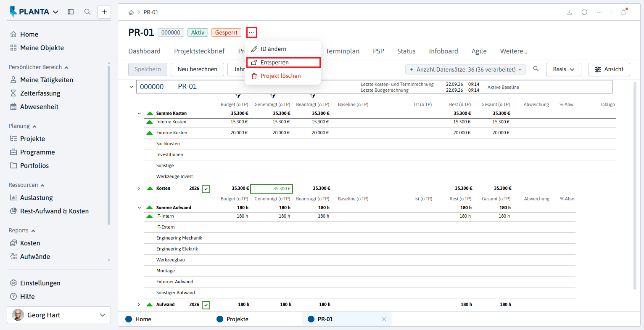Open the Basis dropdown

tap(563, 69)
